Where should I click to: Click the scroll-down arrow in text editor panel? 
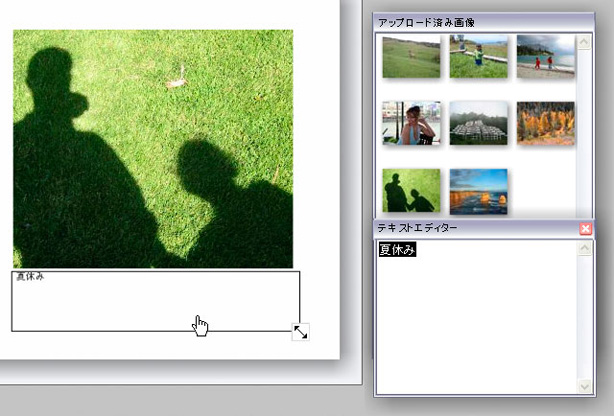pos(585,386)
